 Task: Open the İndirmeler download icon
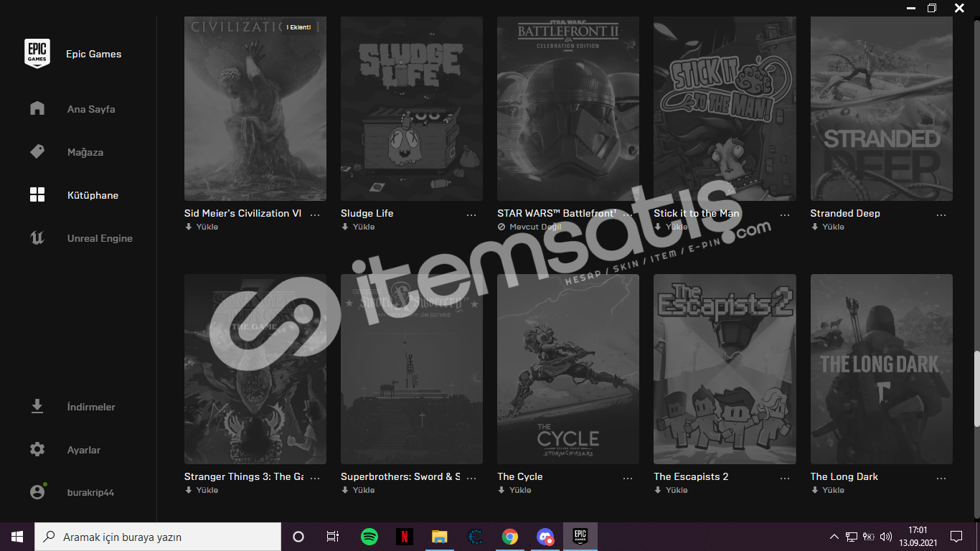37,406
